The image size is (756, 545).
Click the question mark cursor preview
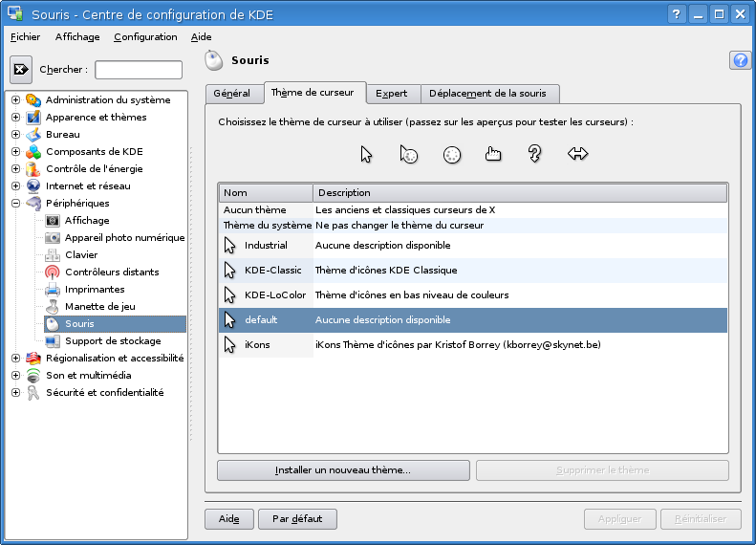[535, 155]
